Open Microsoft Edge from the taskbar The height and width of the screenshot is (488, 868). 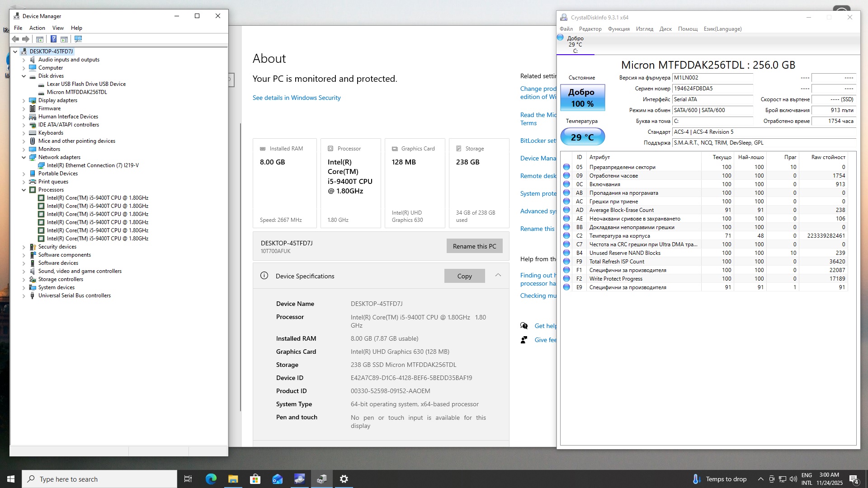[x=211, y=479]
